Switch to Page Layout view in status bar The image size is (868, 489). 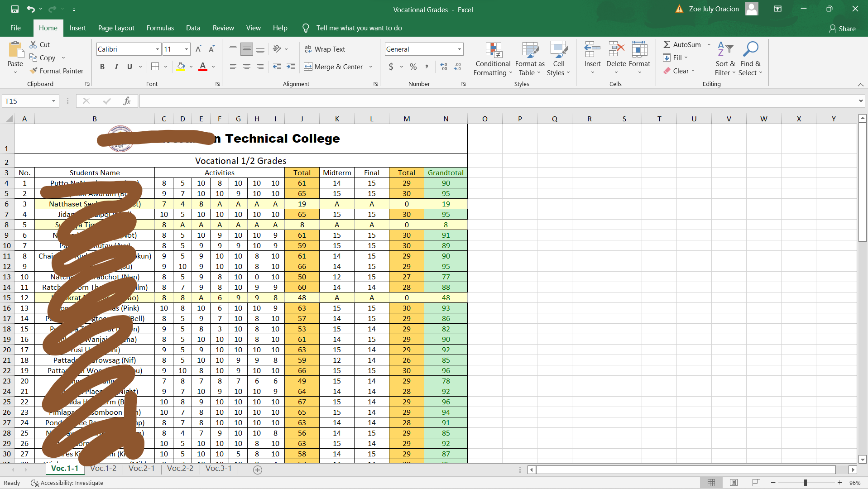[x=734, y=483]
